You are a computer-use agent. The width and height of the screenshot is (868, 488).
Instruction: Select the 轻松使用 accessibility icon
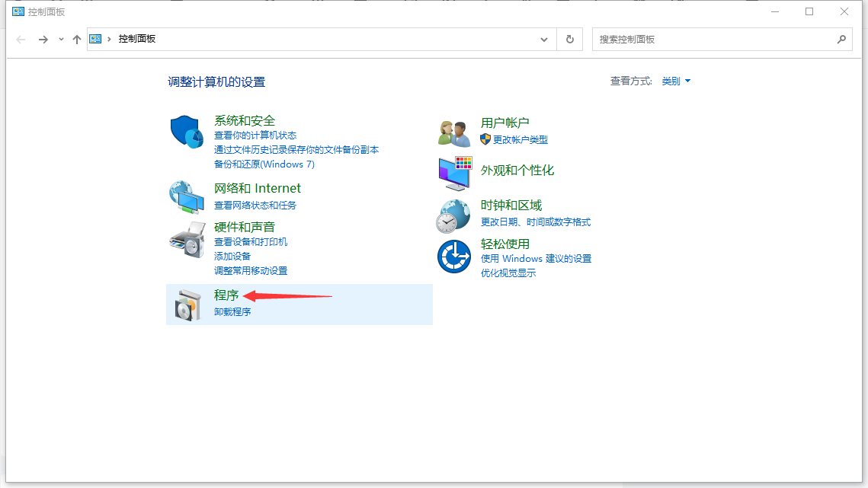point(453,257)
